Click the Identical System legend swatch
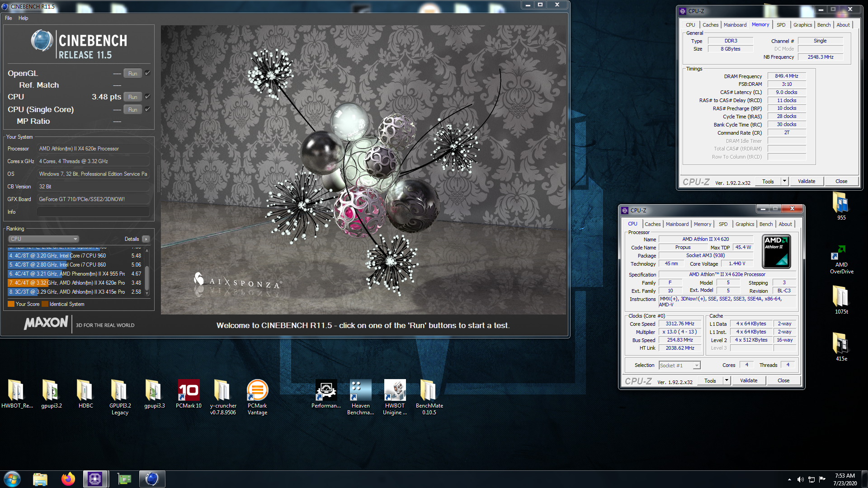868x488 pixels. click(45, 304)
